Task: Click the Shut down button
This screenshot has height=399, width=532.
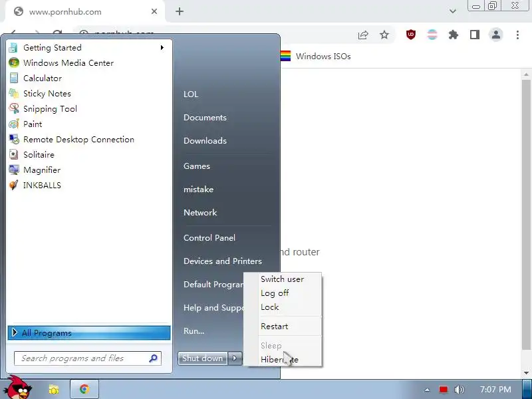Action: click(203, 358)
